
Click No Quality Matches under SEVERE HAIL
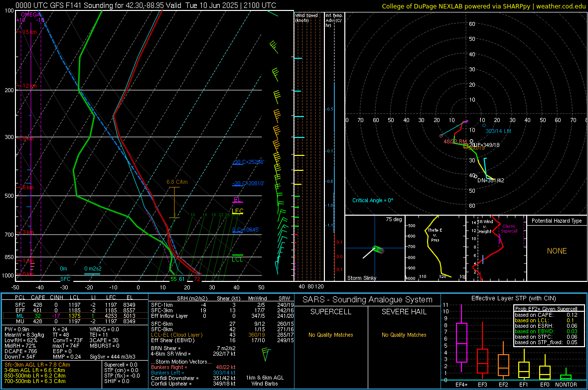click(404, 335)
